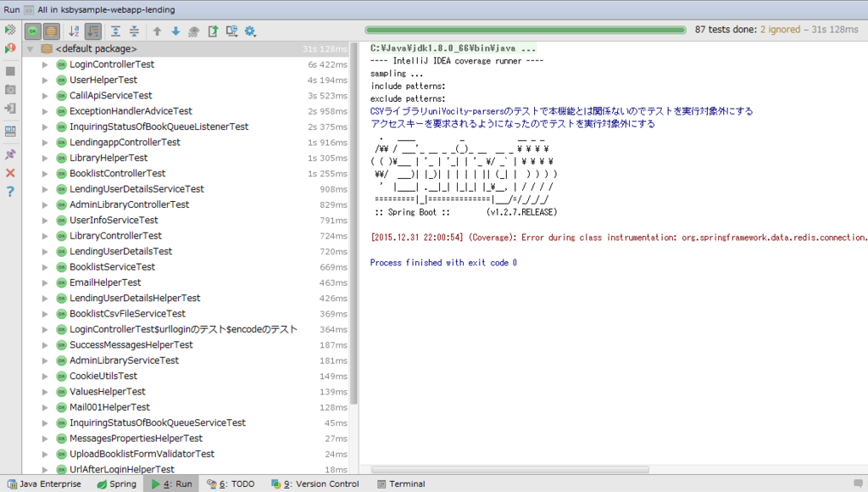868x492 pixels.
Task: Pin the Run tab with the pin icon
Action: 10,154
